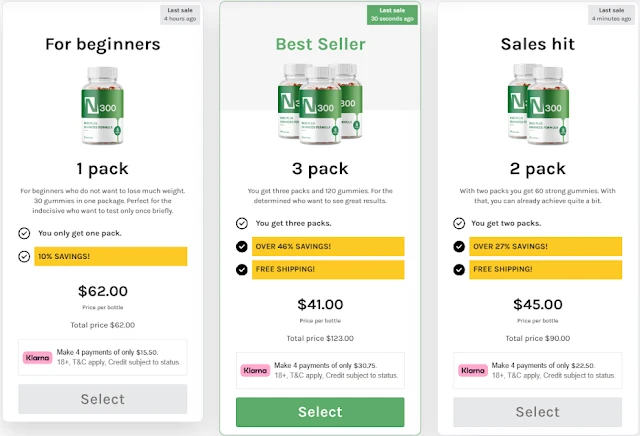Click checkmark beside 'You get three packs'

(242, 223)
